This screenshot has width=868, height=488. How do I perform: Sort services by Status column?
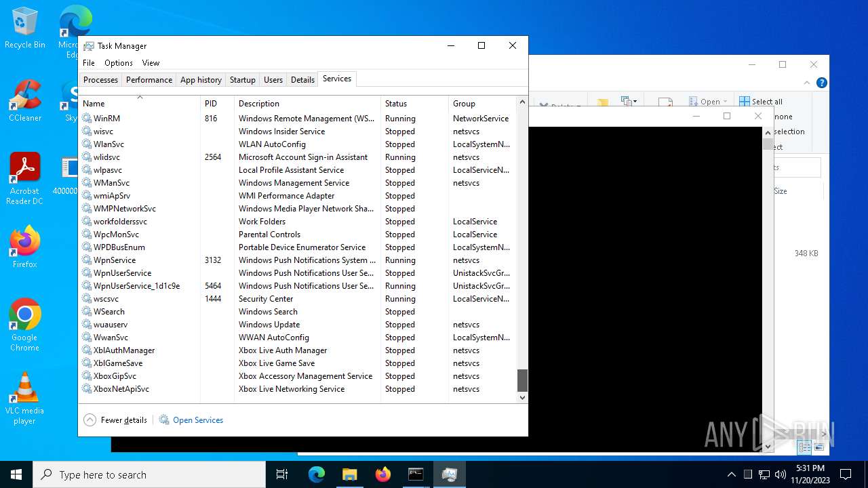click(x=415, y=103)
